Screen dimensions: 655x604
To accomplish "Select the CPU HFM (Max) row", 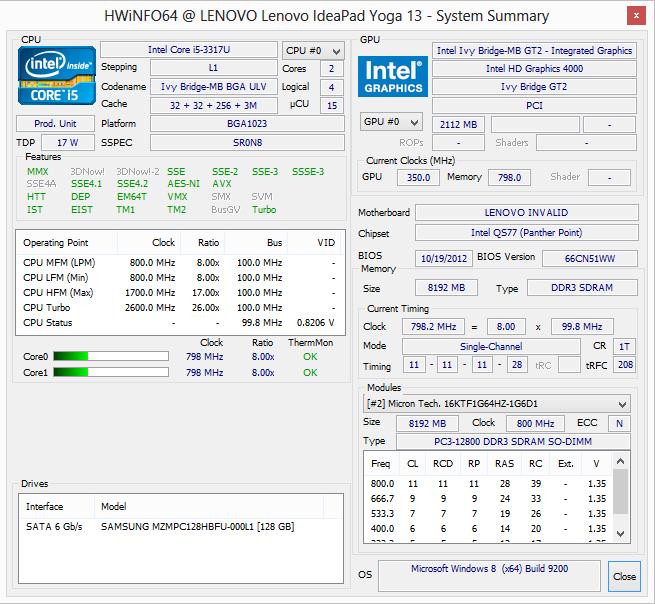I will (x=180, y=293).
